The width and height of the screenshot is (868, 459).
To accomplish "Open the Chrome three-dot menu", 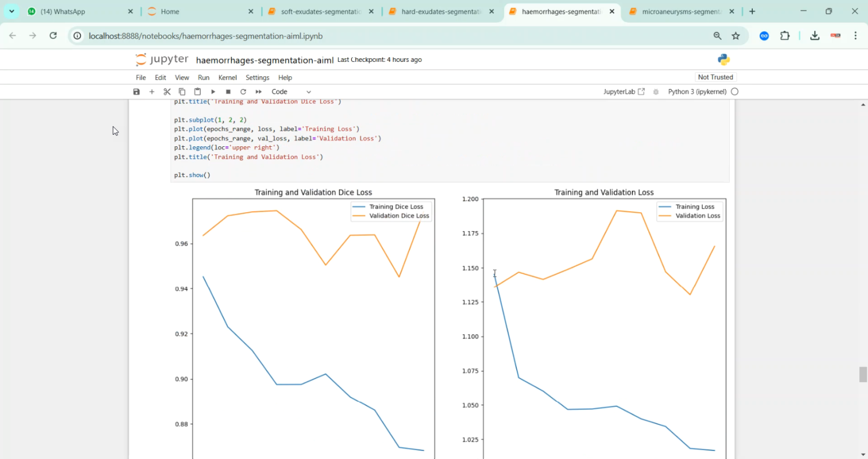I will click(x=855, y=36).
